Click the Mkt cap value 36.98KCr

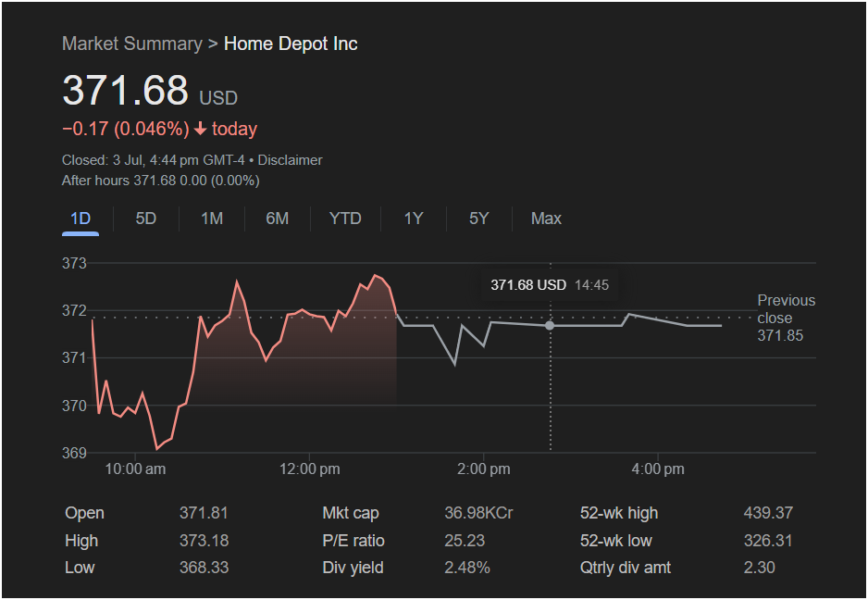coord(478,513)
